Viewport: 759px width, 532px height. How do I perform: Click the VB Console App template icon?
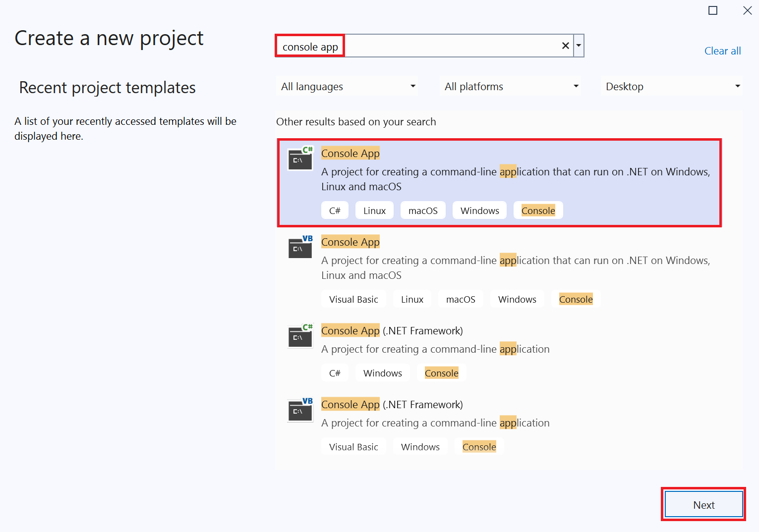point(300,247)
